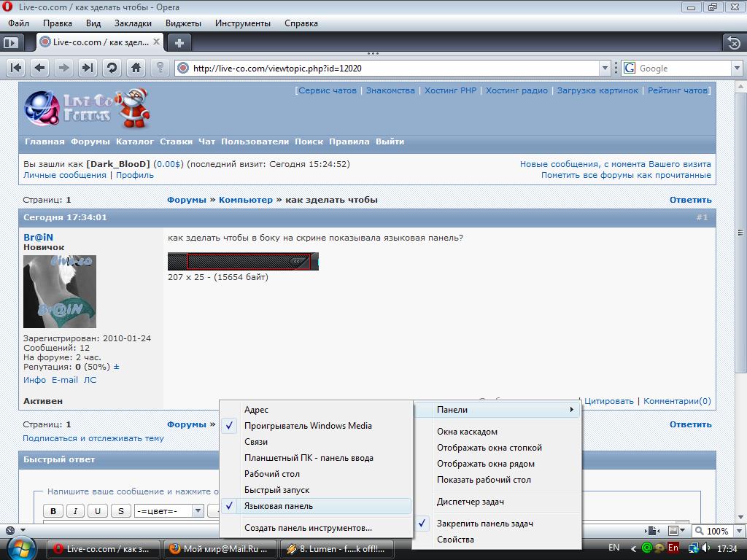Go to the Home page icon
Image resolution: width=747 pixels, height=560 pixels.
click(136, 68)
